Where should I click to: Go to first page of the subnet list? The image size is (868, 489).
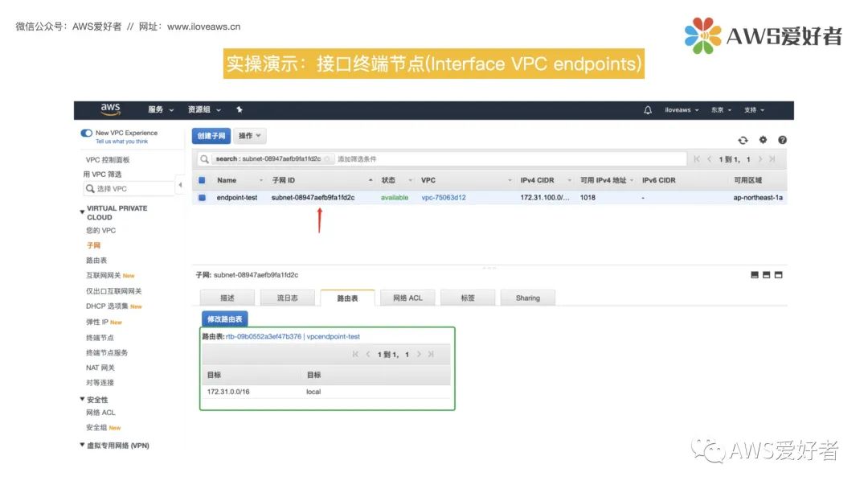[x=696, y=159]
